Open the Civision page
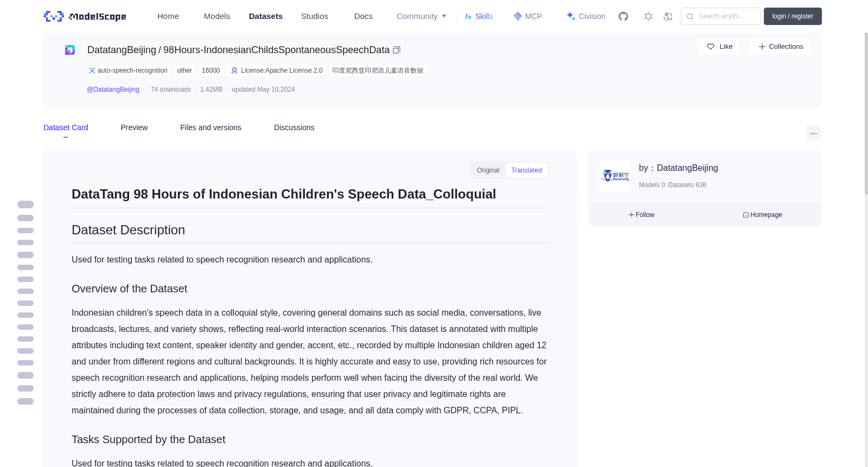This screenshot has height=467, width=868. pyautogui.click(x=586, y=16)
